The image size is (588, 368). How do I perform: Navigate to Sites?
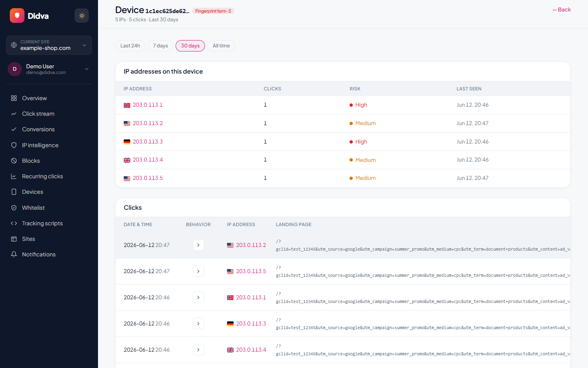(28, 239)
